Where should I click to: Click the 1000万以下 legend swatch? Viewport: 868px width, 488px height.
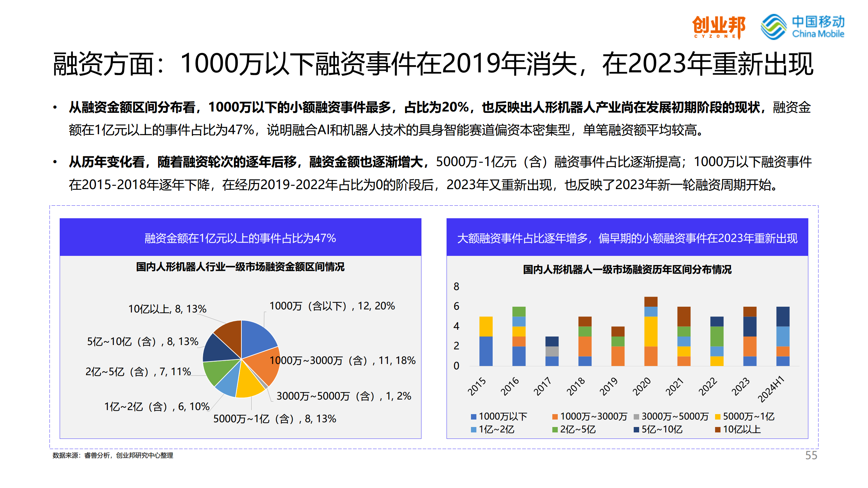[474, 416]
